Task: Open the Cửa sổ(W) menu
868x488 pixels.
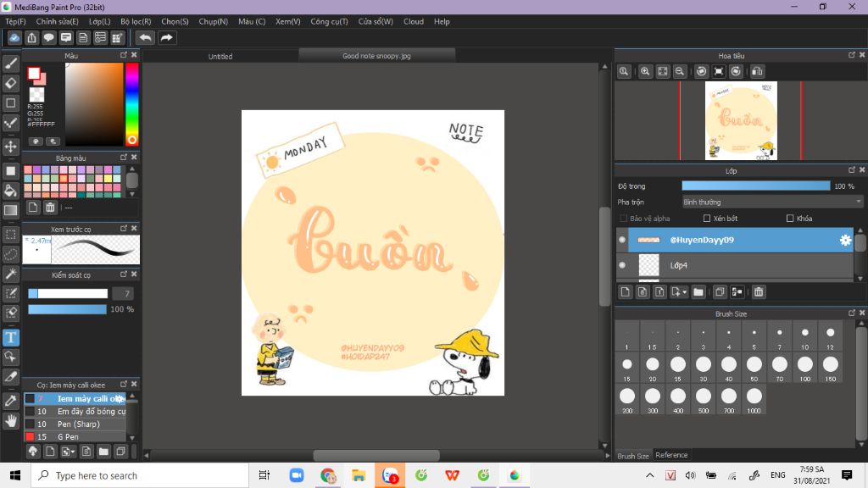Action: click(376, 21)
